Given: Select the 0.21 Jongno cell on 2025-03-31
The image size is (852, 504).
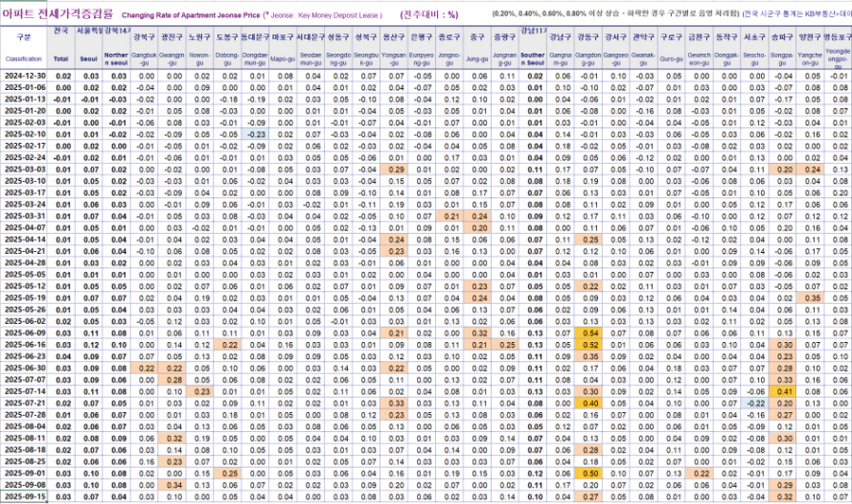Looking at the screenshot, I should point(449,217).
